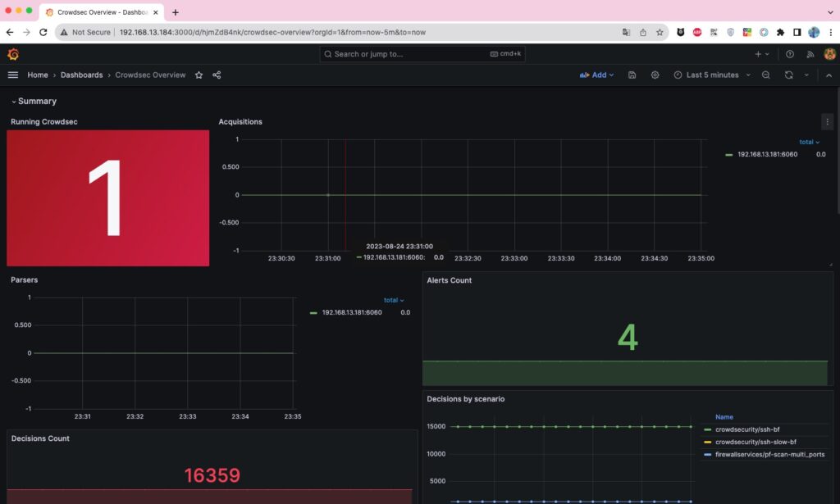840x504 pixels.
Task: Open the Chrome profile avatar
Action: (814, 32)
